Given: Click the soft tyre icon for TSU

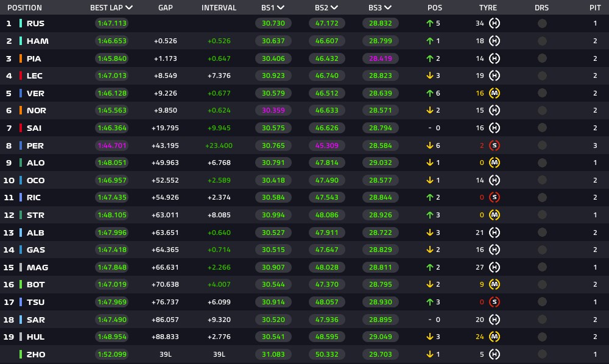Looking at the screenshot, I should 494,302.
